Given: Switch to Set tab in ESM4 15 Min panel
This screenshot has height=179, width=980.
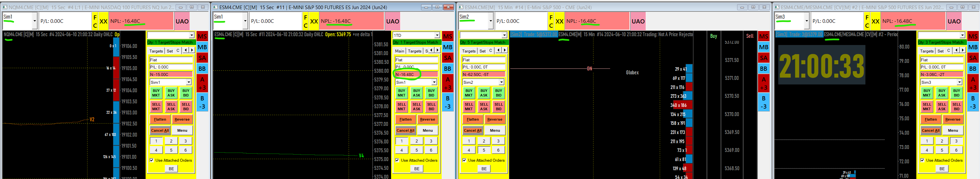Looking at the screenshot, I should tap(482, 51).
